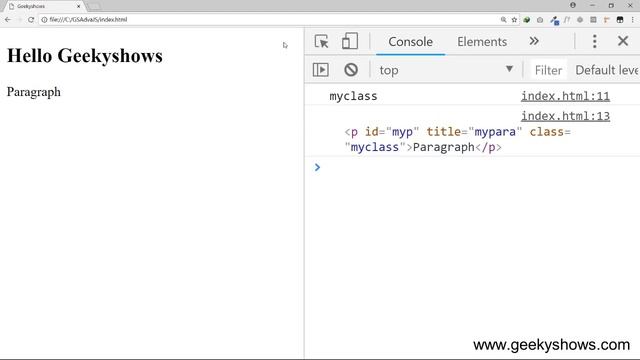640x360 pixels.
Task: Select the Geekyshows browser tab
Action: click(x=43, y=7)
